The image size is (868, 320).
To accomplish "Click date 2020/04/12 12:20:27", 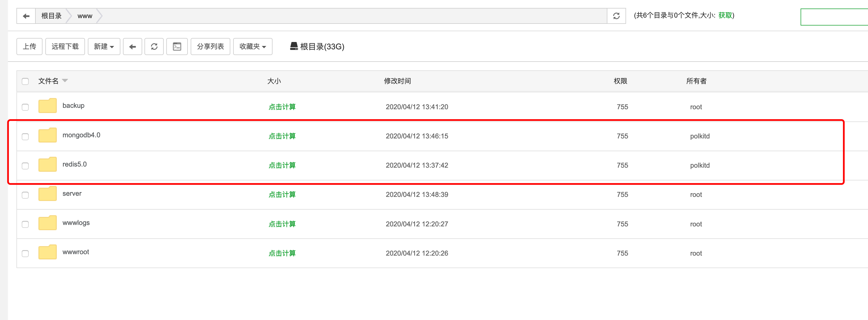I will 417,224.
